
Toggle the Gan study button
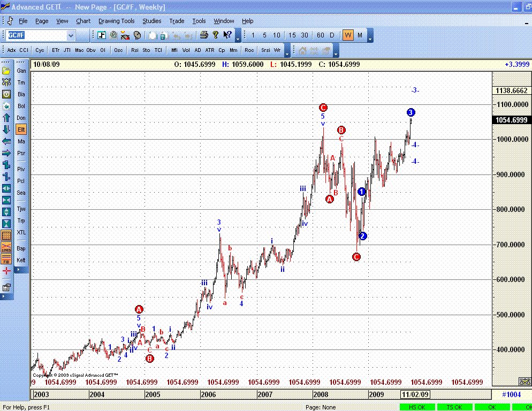pos(21,71)
